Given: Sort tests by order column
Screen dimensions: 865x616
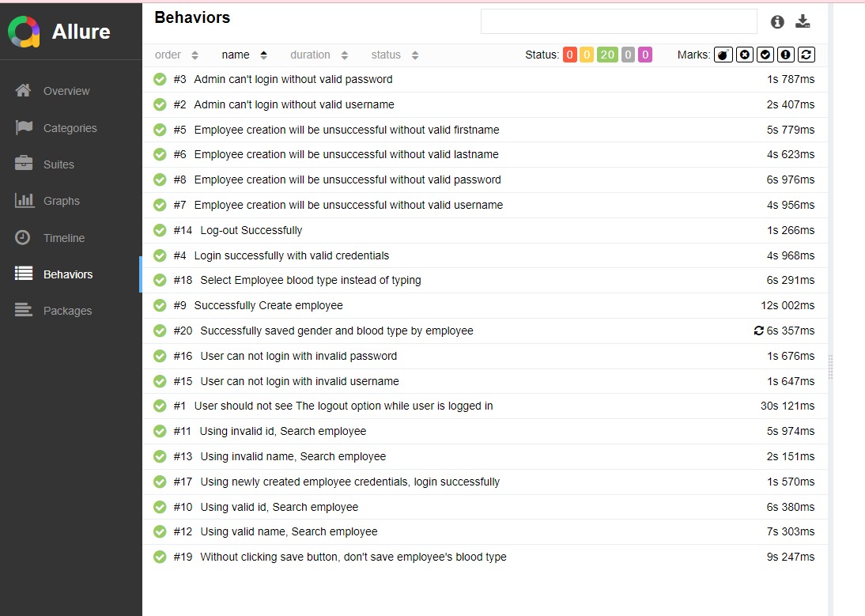Looking at the screenshot, I should coord(176,55).
